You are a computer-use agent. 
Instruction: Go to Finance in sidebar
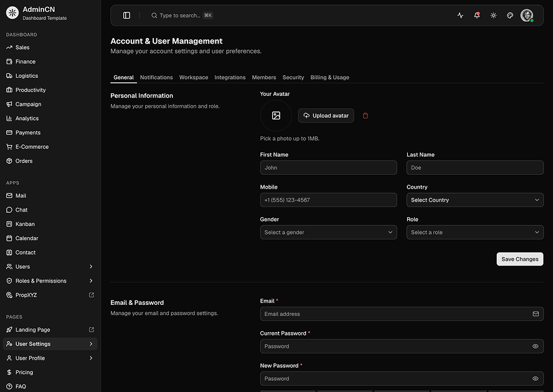[50, 62]
